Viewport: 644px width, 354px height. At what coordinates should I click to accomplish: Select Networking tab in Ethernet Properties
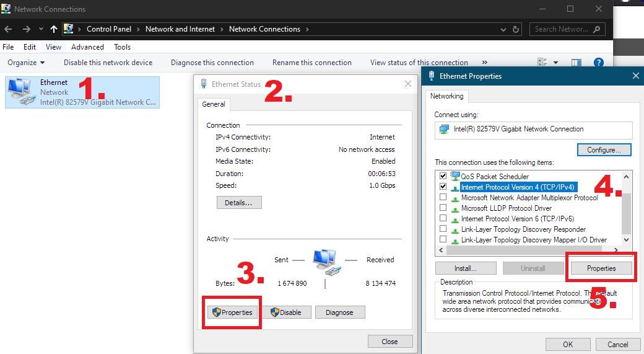446,96
